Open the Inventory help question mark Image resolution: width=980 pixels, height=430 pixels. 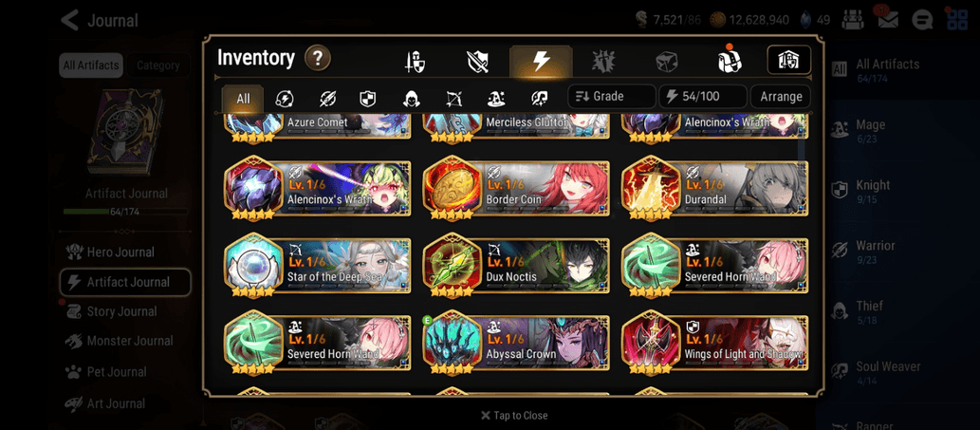[x=318, y=59]
